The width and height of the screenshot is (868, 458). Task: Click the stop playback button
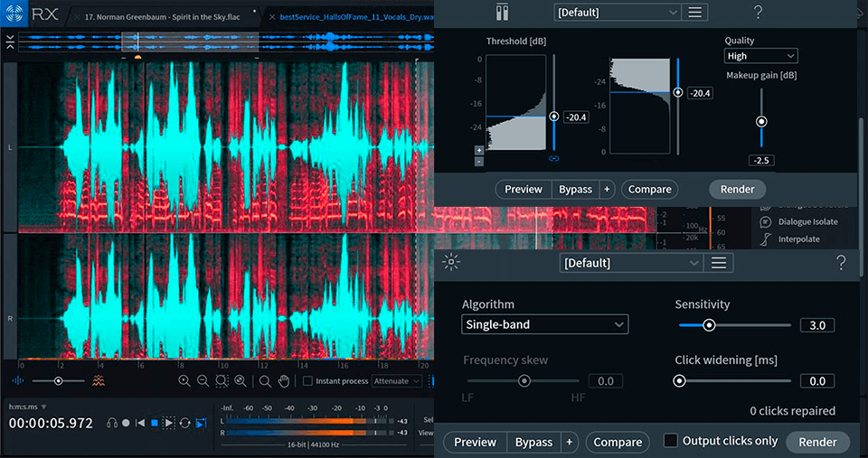click(155, 423)
